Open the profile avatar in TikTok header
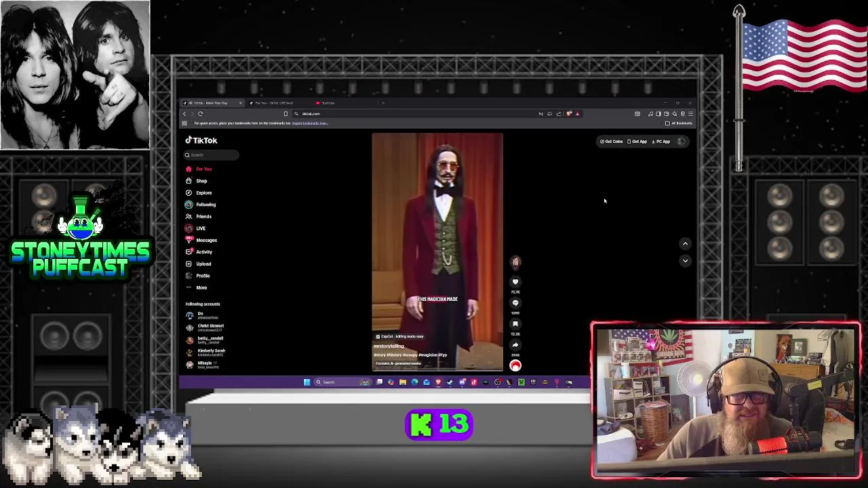This screenshot has width=868, height=488. (x=682, y=142)
